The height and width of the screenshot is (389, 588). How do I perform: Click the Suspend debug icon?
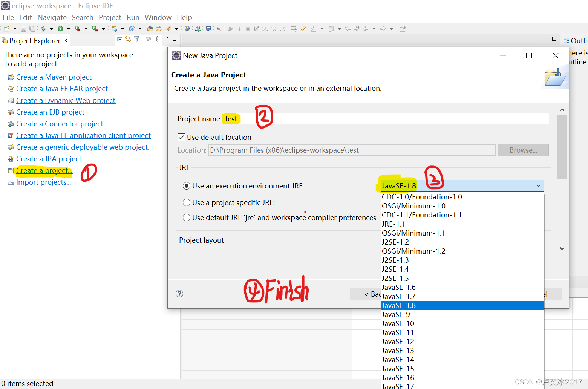coord(239,29)
